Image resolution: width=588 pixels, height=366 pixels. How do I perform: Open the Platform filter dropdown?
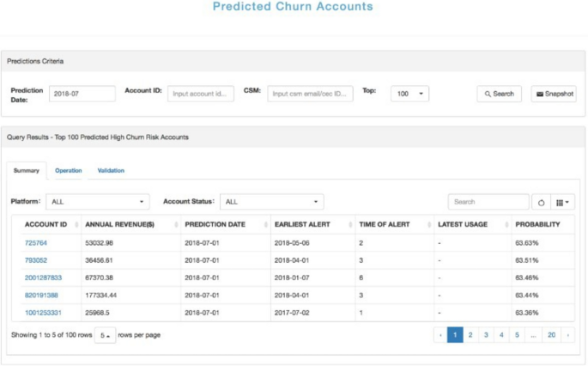(97, 202)
